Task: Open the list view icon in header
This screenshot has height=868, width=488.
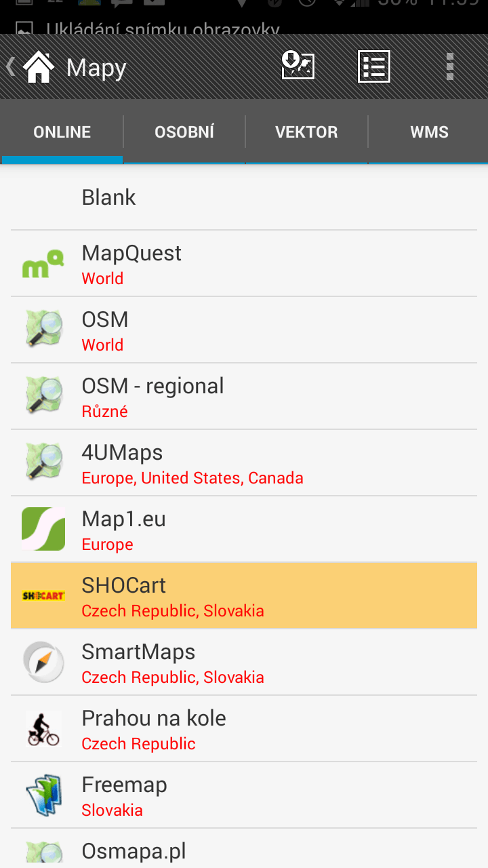Action: click(374, 66)
